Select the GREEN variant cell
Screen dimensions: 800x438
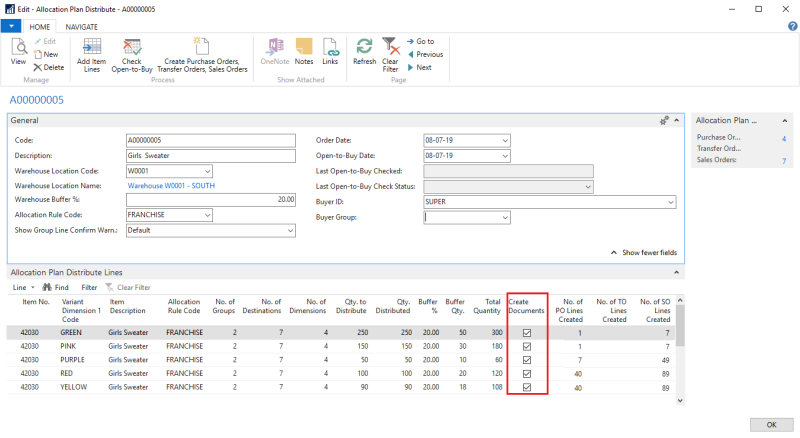click(x=71, y=332)
